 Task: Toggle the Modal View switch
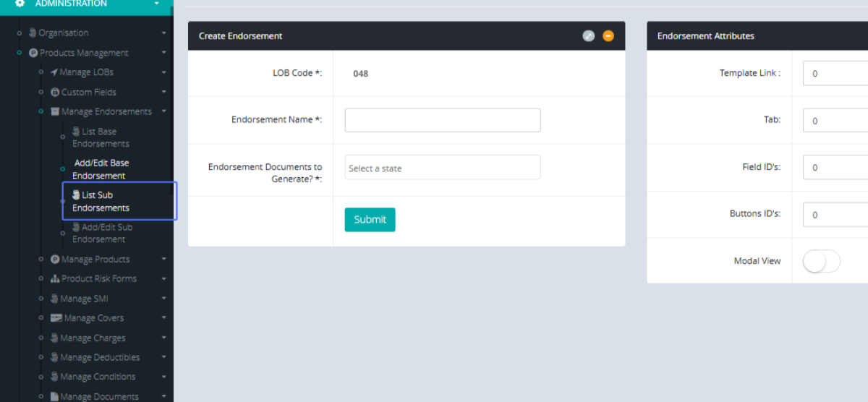[821, 261]
